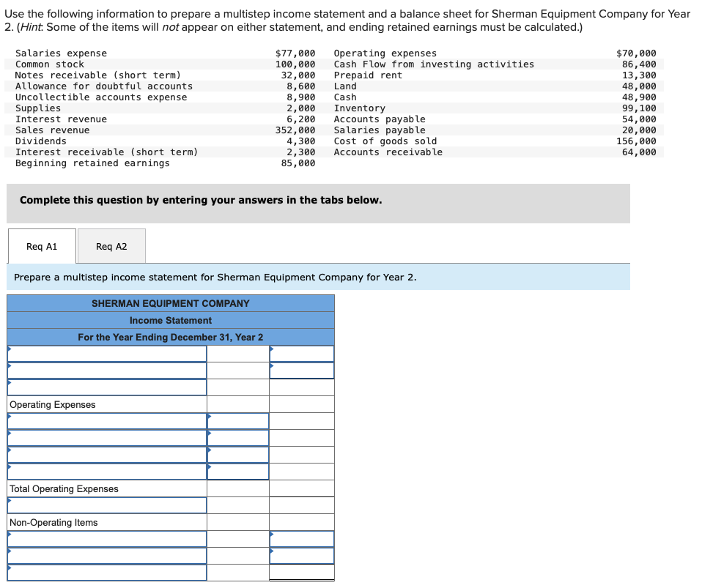
Task: Open the second dropdown under Non-Operating Items
Action: coord(107,555)
